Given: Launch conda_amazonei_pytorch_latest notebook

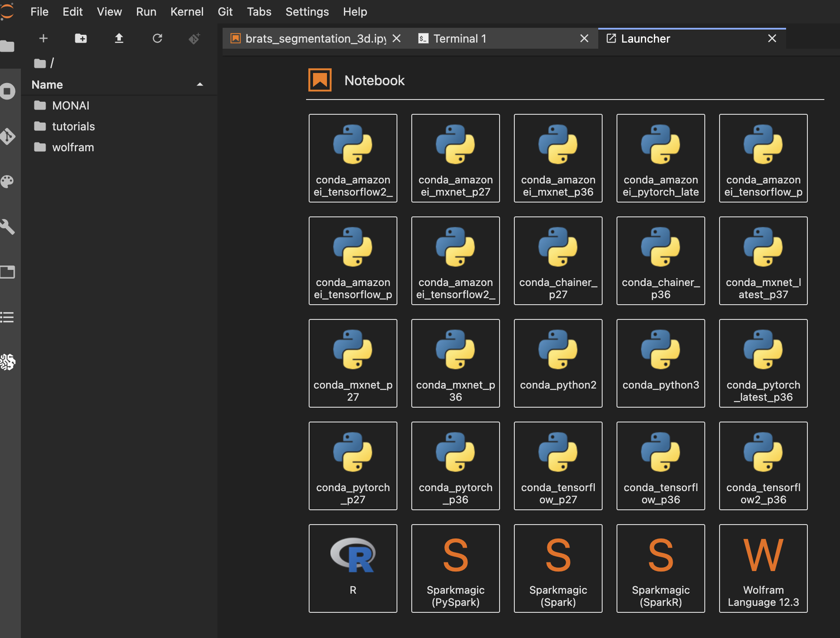Looking at the screenshot, I should [660, 158].
